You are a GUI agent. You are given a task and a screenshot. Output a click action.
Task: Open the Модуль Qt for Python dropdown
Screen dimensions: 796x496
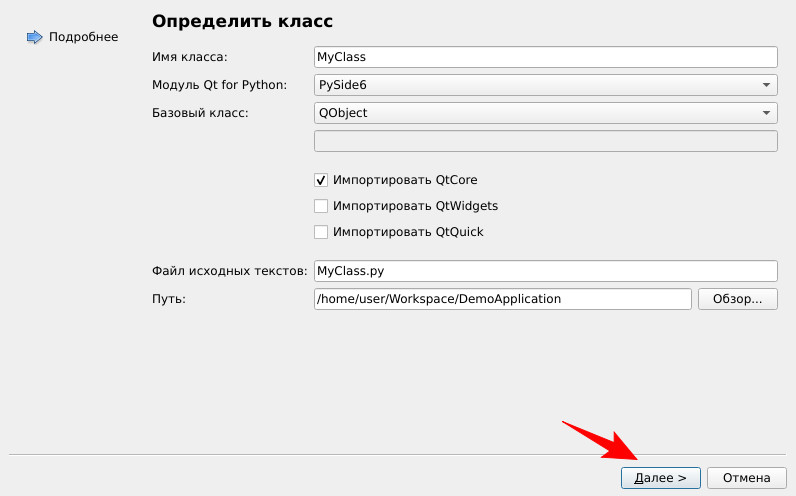pyautogui.click(x=545, y=85)
